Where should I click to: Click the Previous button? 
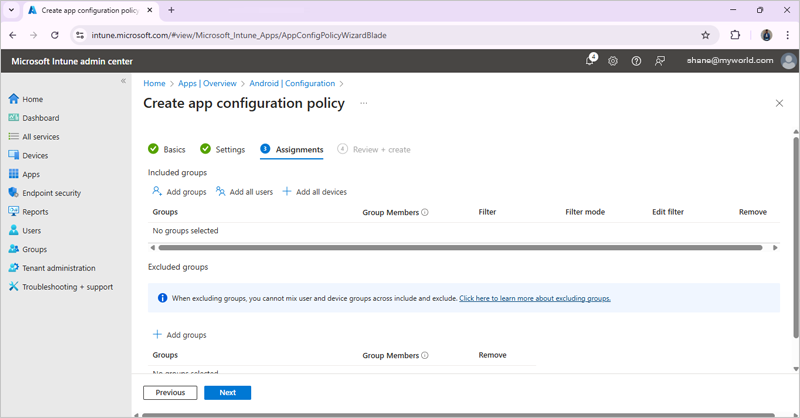(x=170, y=393)
